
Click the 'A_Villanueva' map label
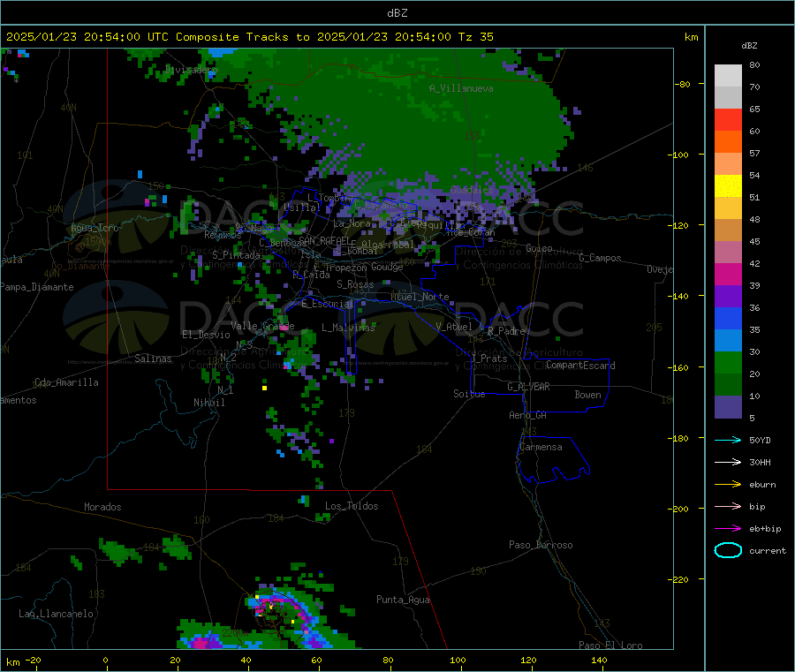461,88
